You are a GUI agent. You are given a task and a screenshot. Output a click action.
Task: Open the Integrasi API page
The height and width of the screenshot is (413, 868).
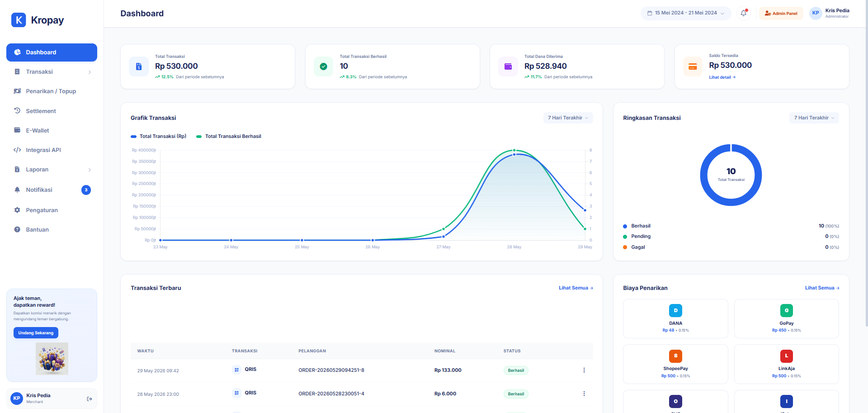[x=52, y=150]
